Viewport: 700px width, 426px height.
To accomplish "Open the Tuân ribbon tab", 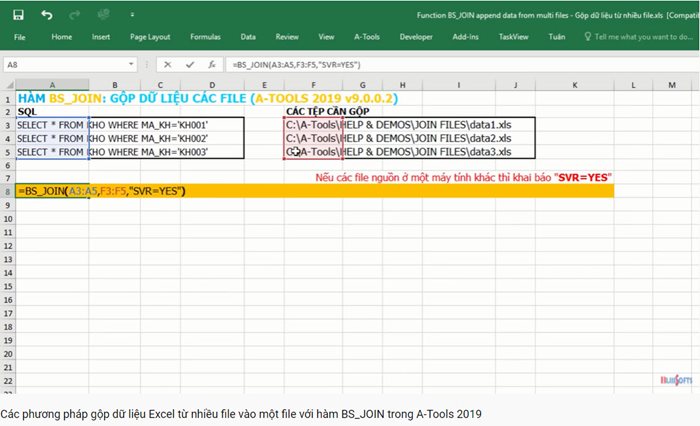I will (x=557, y=37).
